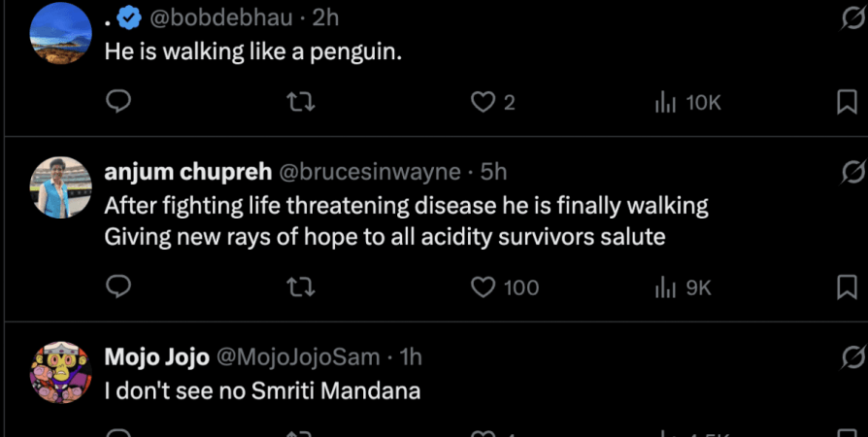The image size is (868, 437).
Task: Bookmark the bobdebhau tweet
Action: pos(847,102)
